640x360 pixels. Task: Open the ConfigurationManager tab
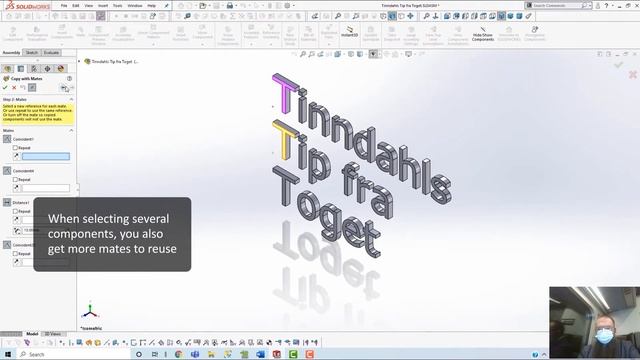coord(34,69)
